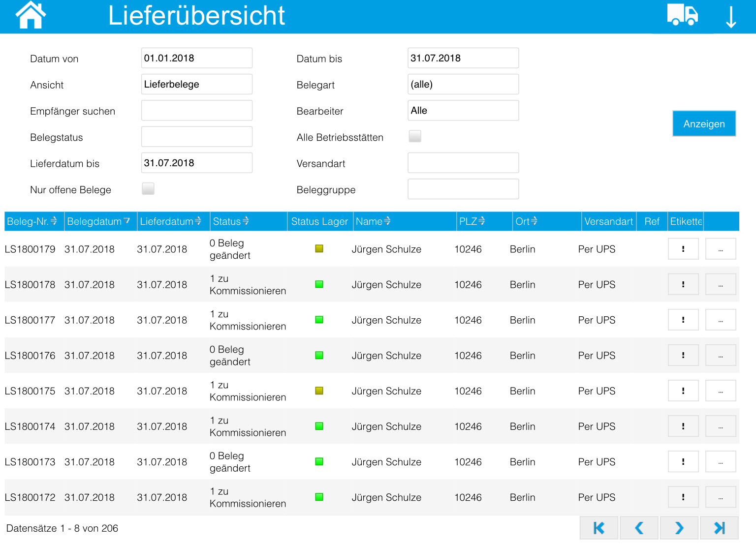
Task: Enable the Alle Betriebsstätten checkbox
Action: coord(415,136)
